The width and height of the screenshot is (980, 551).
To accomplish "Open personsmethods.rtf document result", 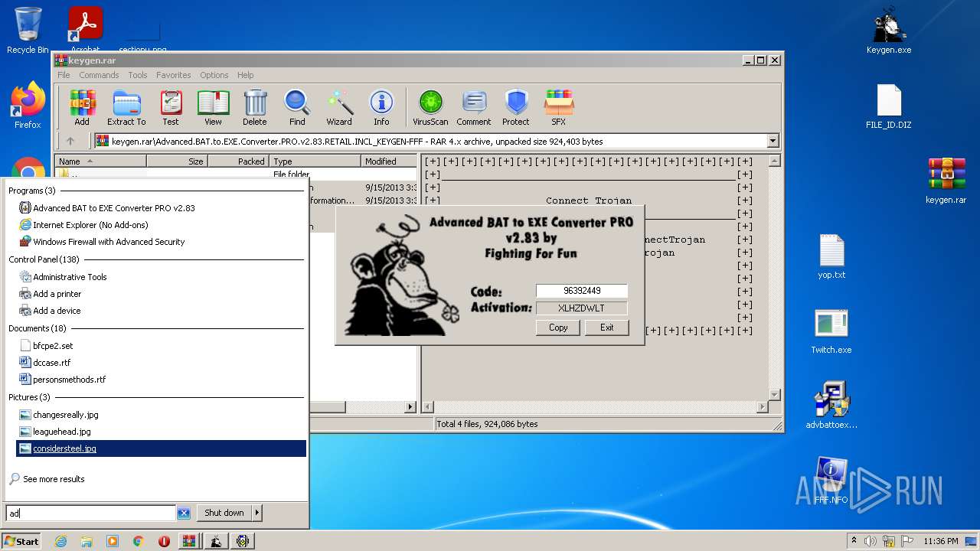I will click(69, 380).
